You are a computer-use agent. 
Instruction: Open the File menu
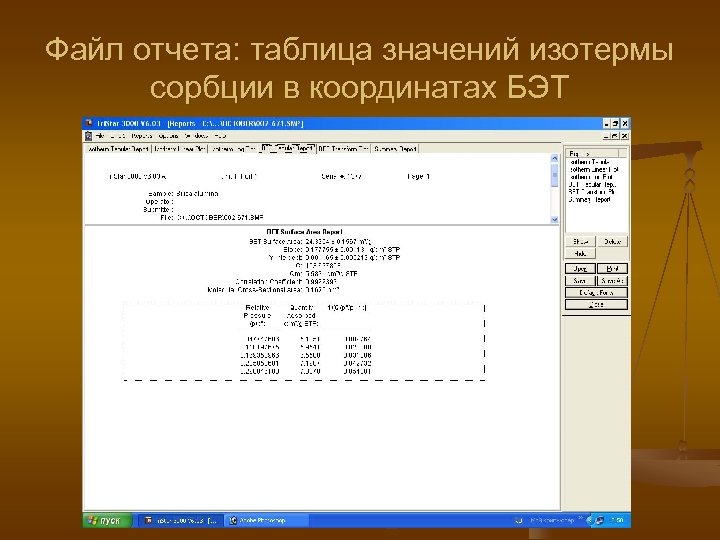point(101,136)
